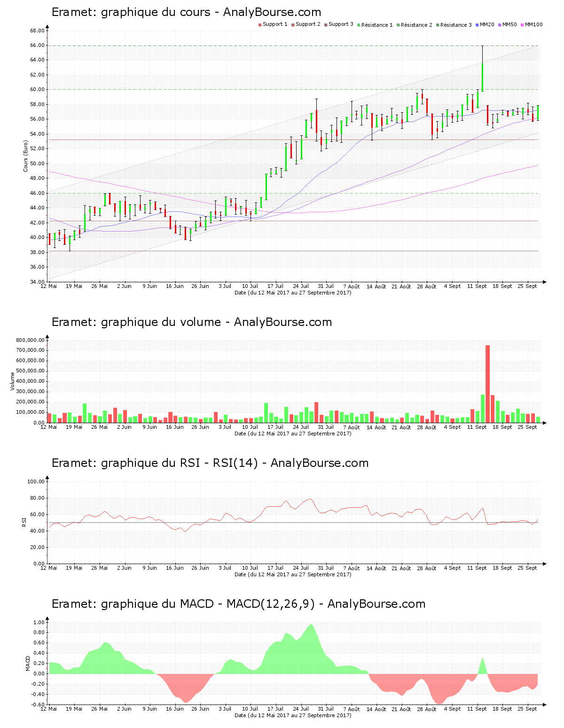
Task: Click the Support 1 legend color square
Action: coord(260,25)
